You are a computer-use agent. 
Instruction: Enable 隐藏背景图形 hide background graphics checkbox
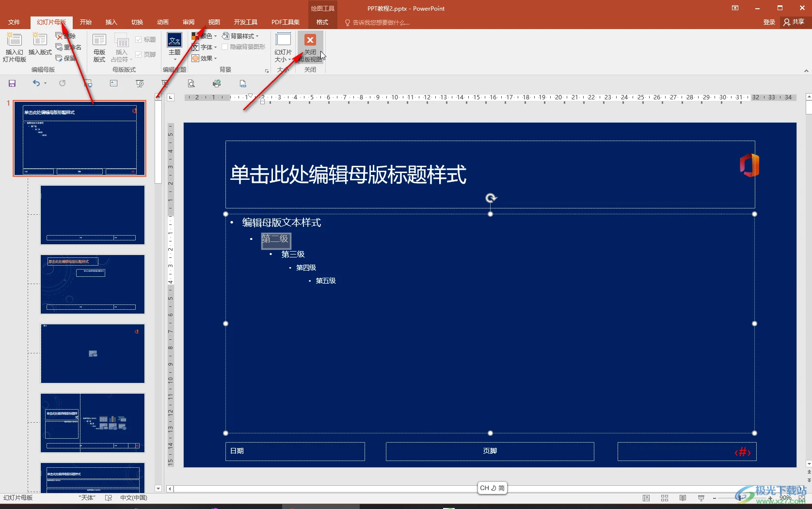click(x=225, y=47)
